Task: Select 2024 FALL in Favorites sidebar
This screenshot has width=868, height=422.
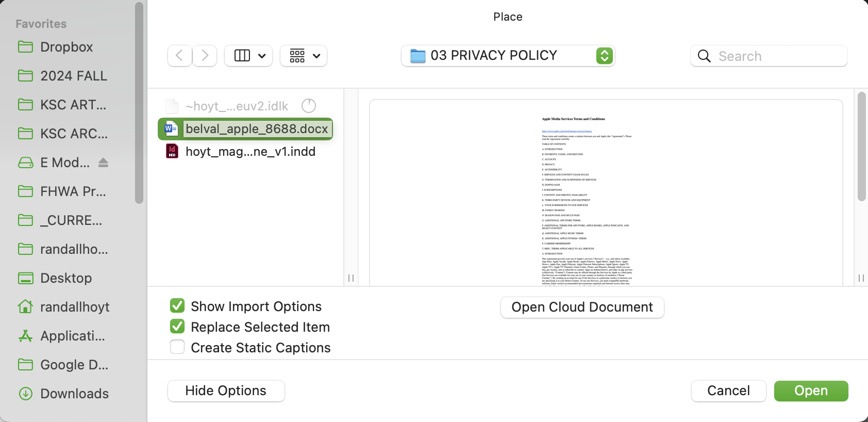Action: click(x=74, y=76)
